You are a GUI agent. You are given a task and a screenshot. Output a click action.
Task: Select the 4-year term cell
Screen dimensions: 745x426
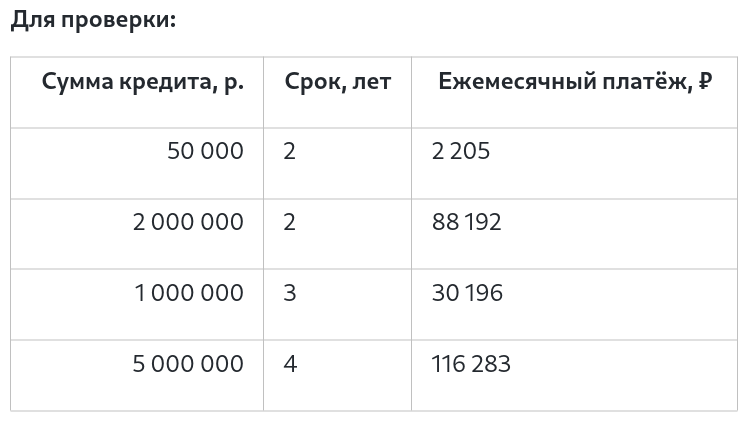(x=290, y=364)
